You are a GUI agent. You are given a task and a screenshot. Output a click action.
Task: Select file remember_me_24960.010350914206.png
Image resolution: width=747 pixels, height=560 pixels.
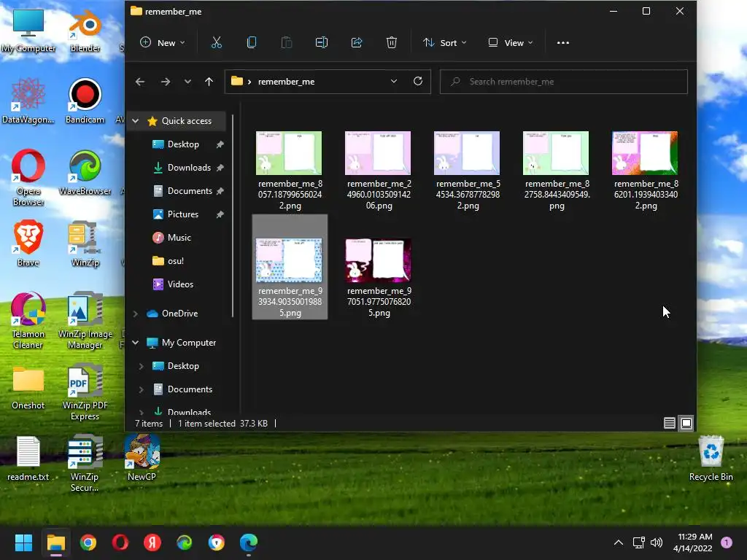pyautogui.click(x=379, y=171)
